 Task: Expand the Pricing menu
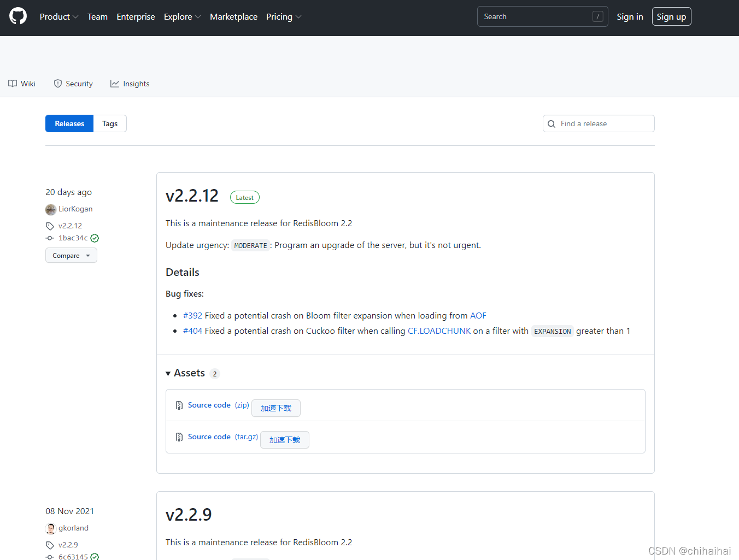(x=284, y=17)
